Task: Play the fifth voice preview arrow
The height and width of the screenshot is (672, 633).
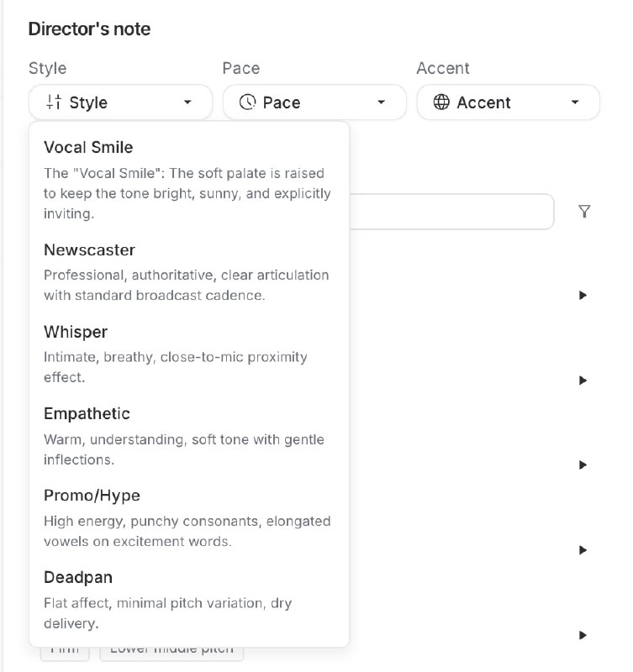Action: 582,635
